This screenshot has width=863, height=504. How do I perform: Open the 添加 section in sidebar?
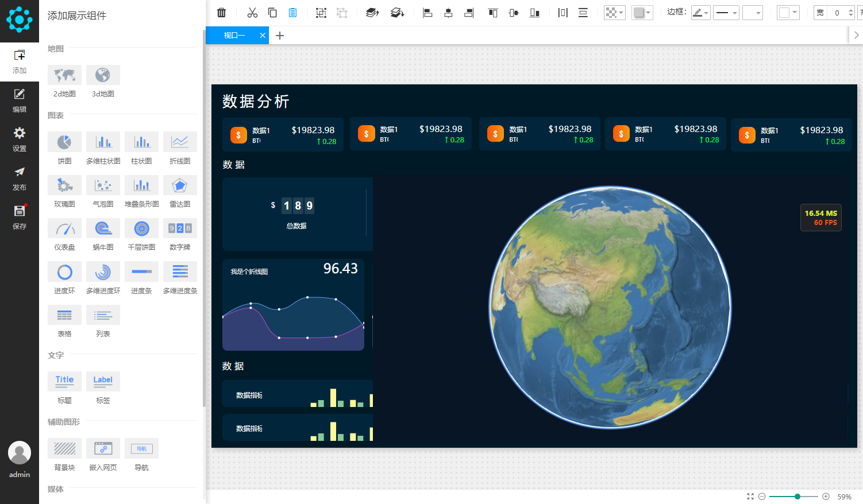pos(20,61)
